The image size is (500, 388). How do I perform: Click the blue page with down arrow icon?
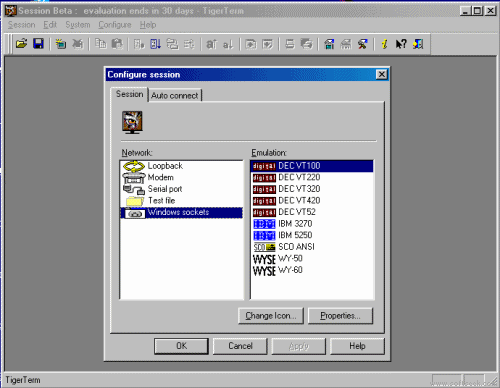(x=156, y=44)
